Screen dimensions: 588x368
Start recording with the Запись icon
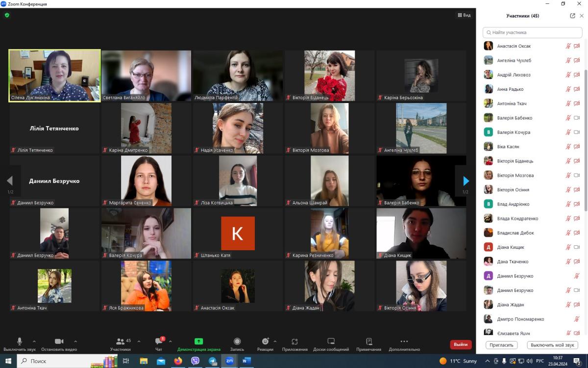[x=237, y=342]
